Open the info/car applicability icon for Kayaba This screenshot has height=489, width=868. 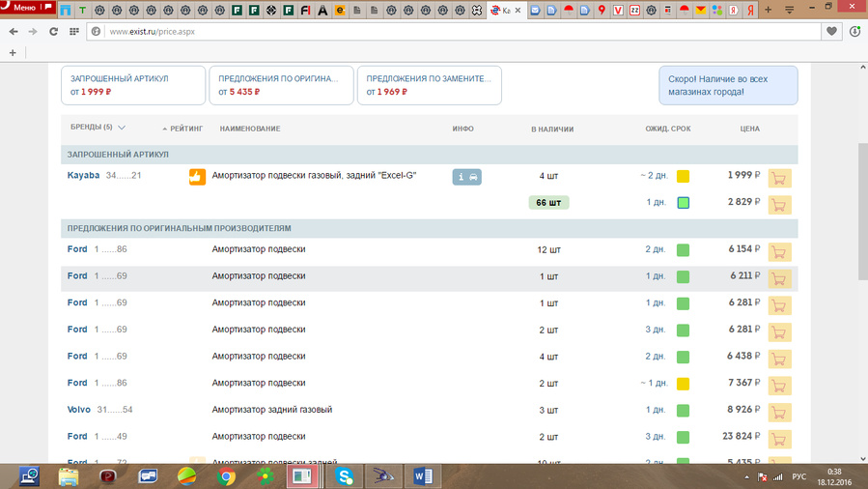[x=466, y=177]
